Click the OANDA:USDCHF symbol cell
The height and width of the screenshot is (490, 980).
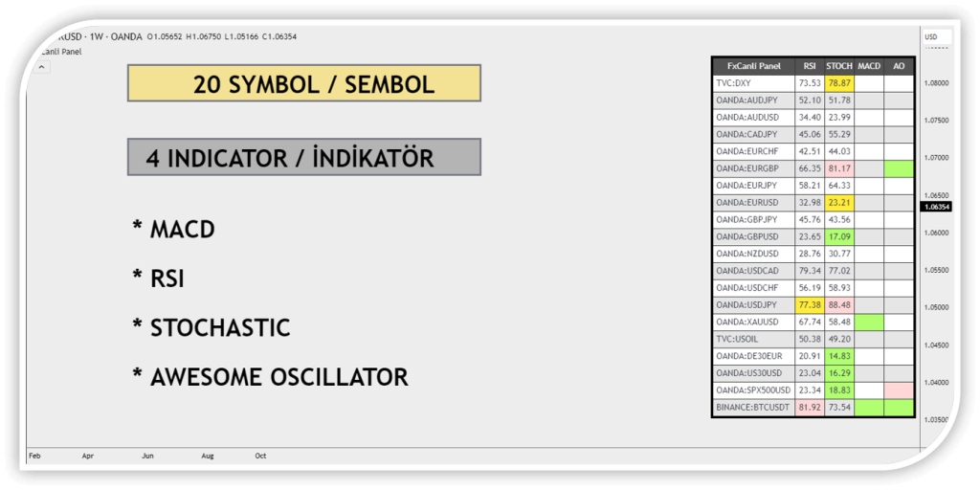(754, 288)
